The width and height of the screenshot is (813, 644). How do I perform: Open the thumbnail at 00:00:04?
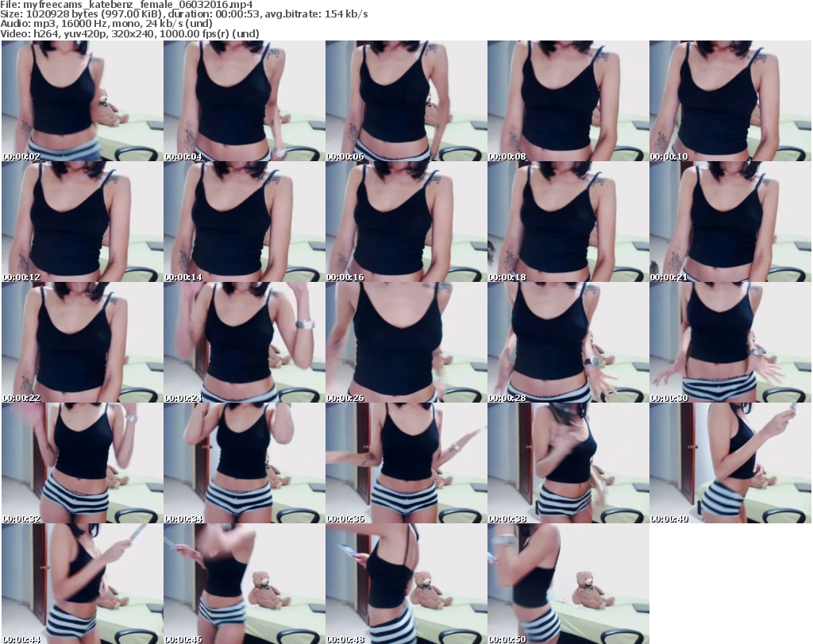(x=245, y=101)
